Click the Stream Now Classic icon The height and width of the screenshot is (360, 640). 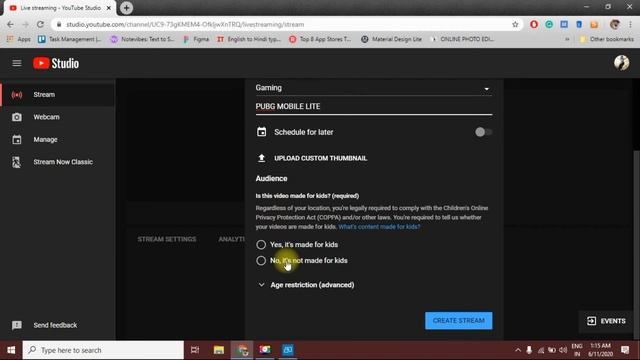pos(16,162)
